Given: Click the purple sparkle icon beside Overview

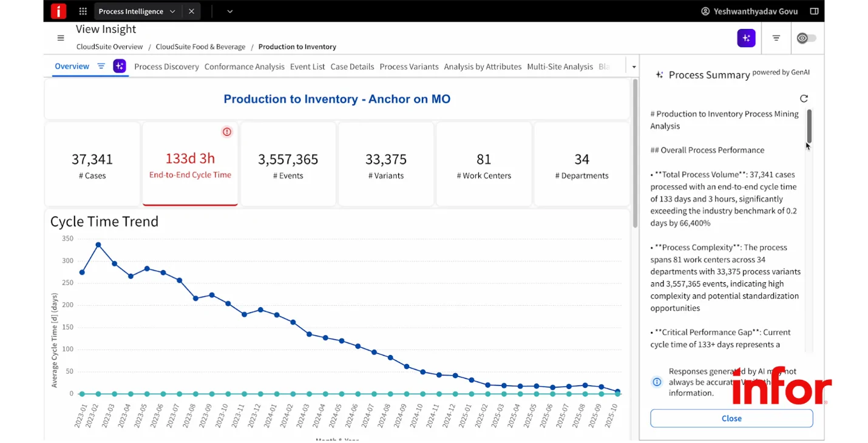Looking at the screenshot, I should [x=120, y=66].
